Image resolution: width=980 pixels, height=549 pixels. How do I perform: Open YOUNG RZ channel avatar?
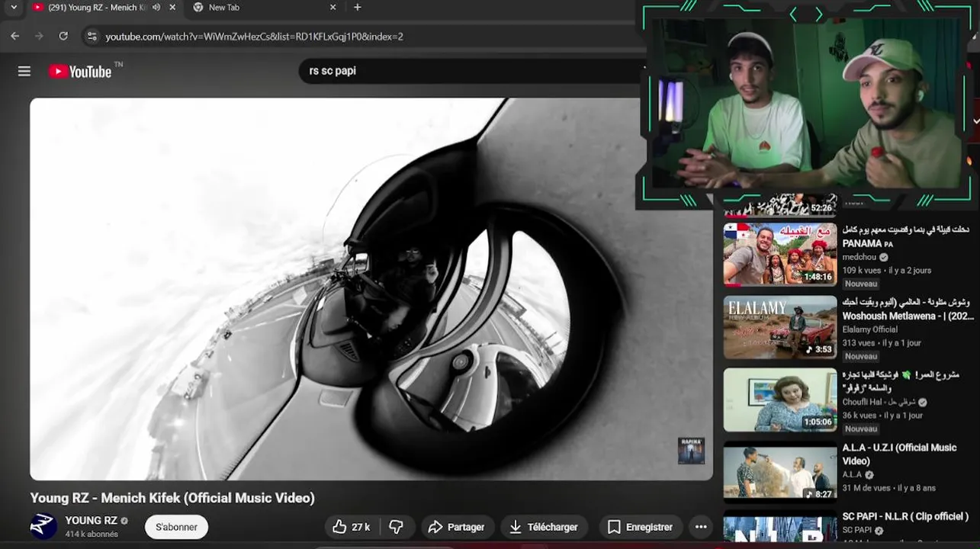pyautogui.click(x=43, y=526)
